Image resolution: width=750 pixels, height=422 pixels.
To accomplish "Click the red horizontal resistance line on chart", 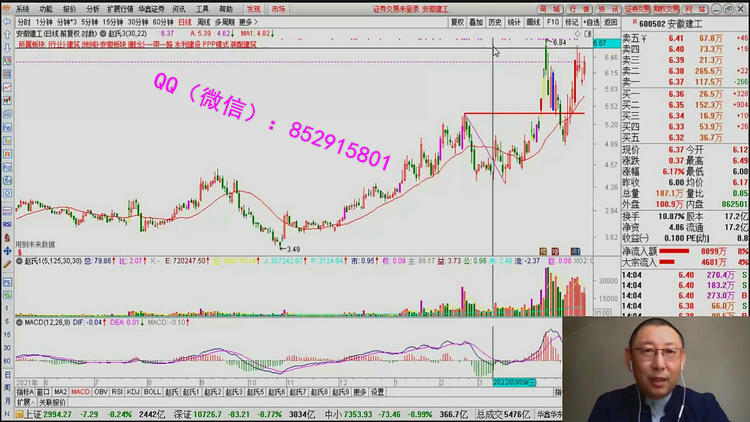I will [520, 114].
